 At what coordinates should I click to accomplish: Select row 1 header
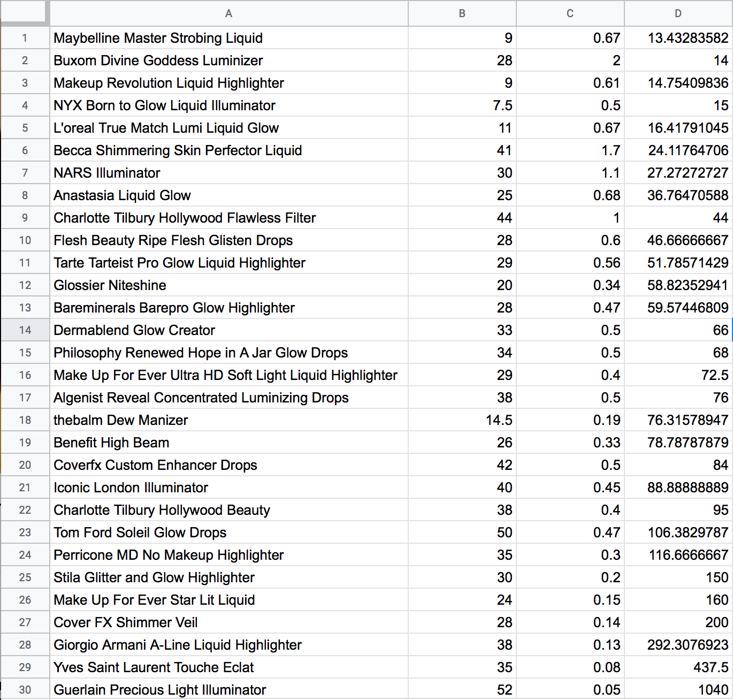tap(25, 38)
